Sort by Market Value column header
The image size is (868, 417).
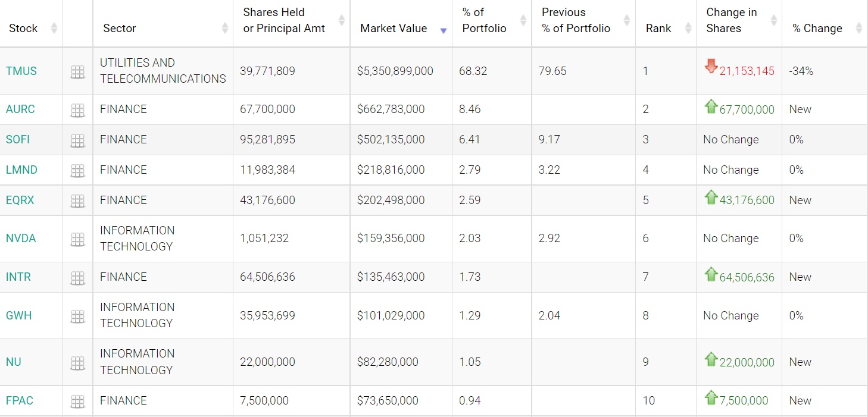click(394, 28)
